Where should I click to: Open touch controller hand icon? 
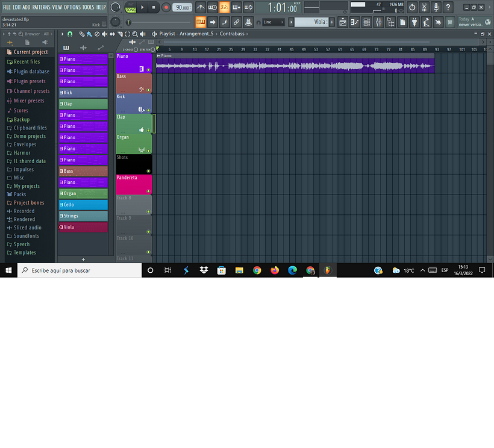pyautogui.click(x=438, y=22)
